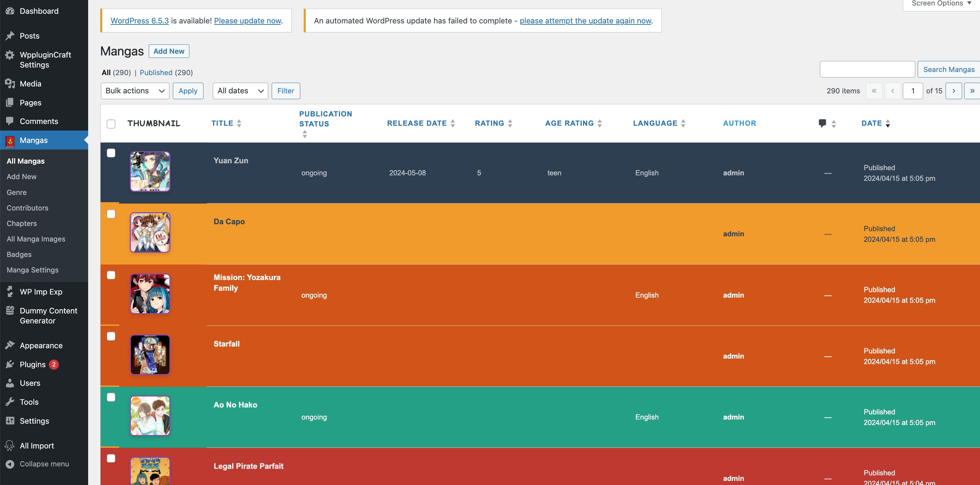Click the comments bubble column header icon

tap(822, 123)
